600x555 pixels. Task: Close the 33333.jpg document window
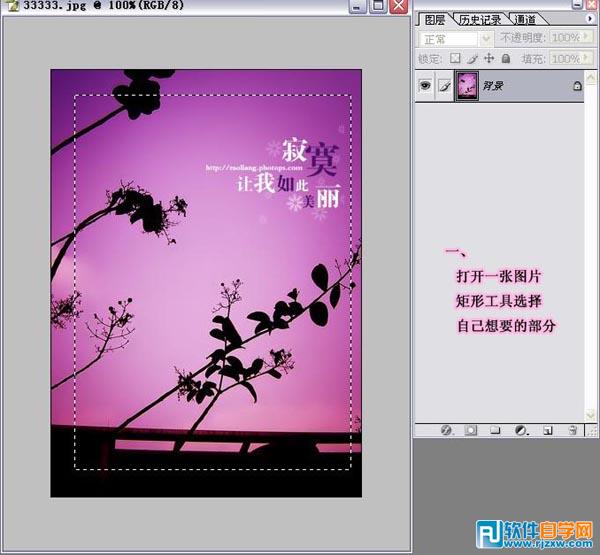coord(399,6)
